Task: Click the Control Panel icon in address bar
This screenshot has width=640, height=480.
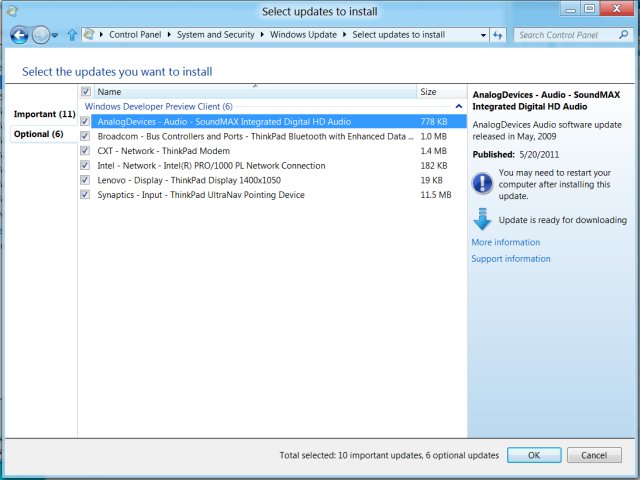Action: [x=89, y=35]
